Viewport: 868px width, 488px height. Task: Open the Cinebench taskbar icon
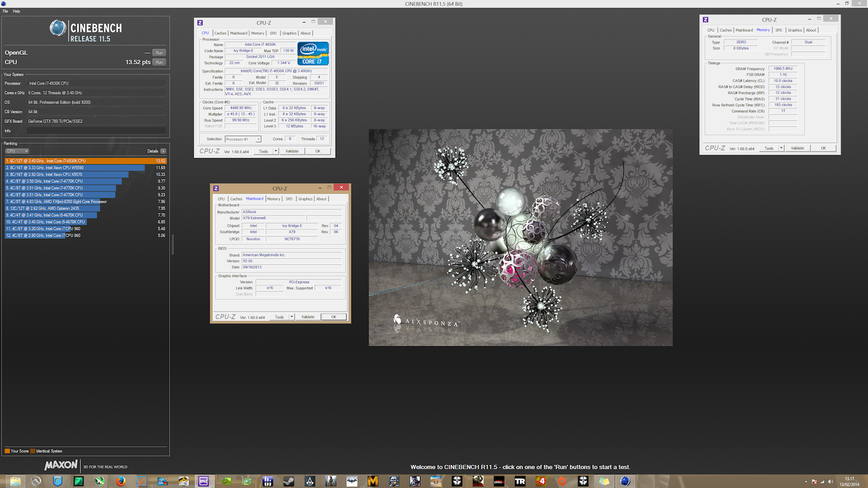click(625, 481)
